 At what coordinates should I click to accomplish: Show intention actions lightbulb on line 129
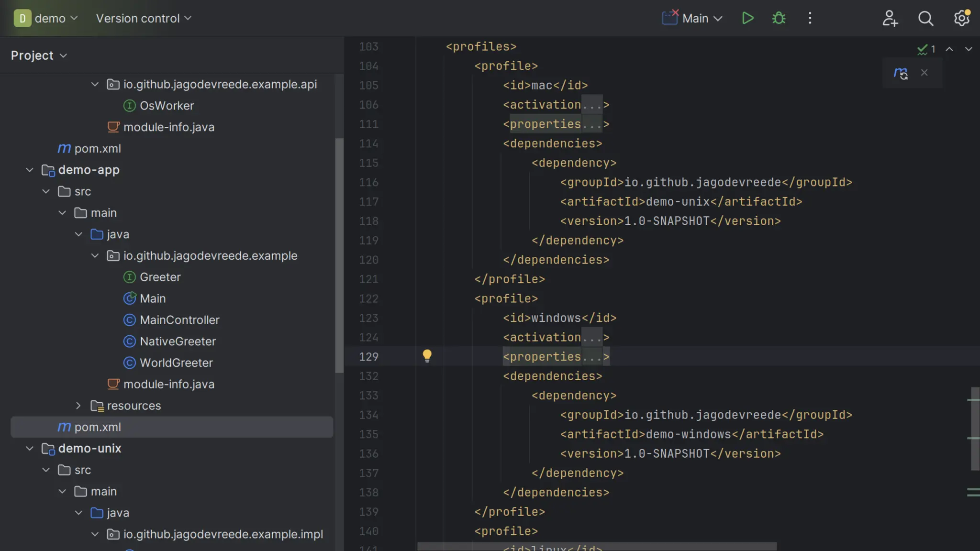[427, 355]
